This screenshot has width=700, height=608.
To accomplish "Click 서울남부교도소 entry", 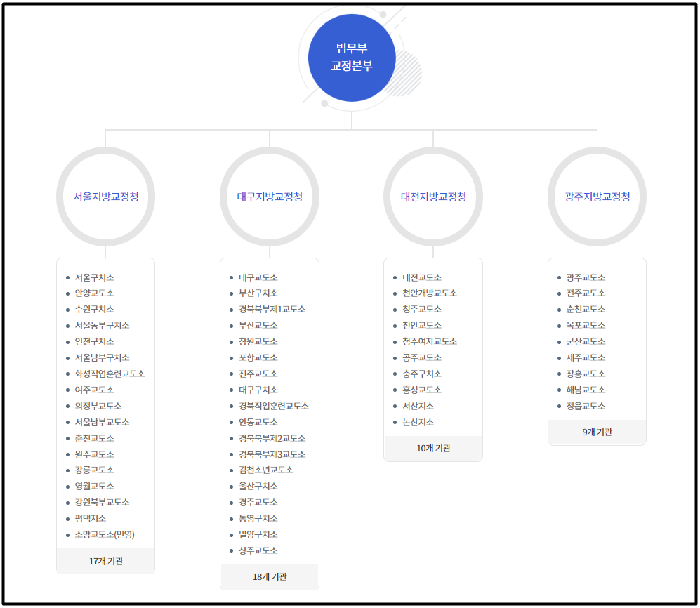I will 102,422.
